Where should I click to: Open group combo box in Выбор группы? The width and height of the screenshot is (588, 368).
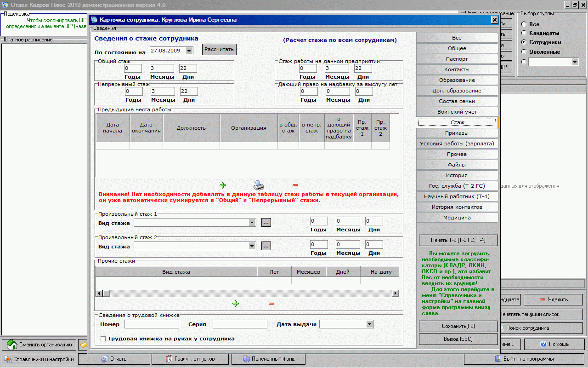click(x=575, y=62)
